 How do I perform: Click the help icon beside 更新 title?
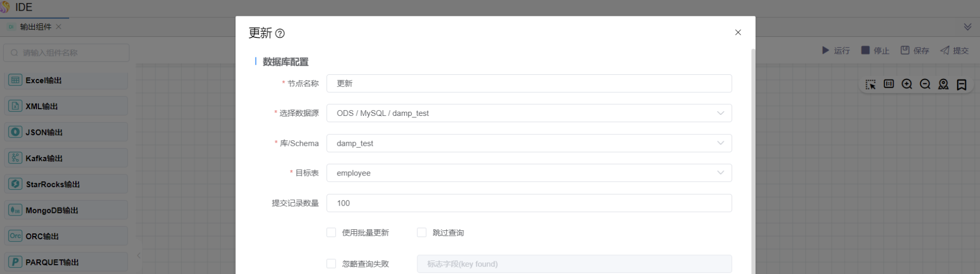click(280, 34)
